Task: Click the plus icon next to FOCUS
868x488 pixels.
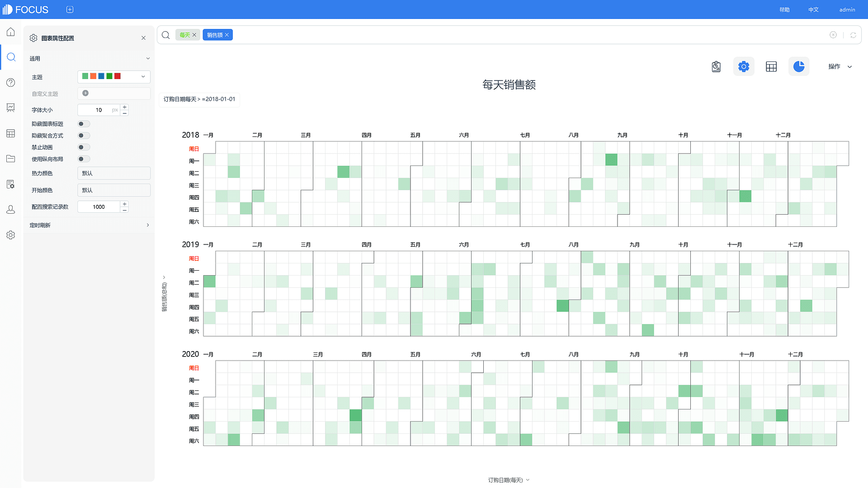Action: pyautogui.click(x=70, y=9)
